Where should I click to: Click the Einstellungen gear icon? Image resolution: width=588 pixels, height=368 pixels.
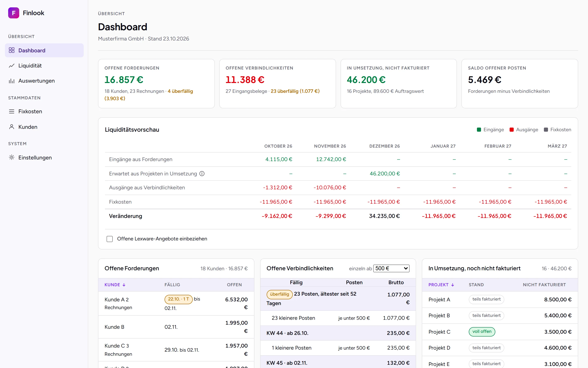(11, 157)
